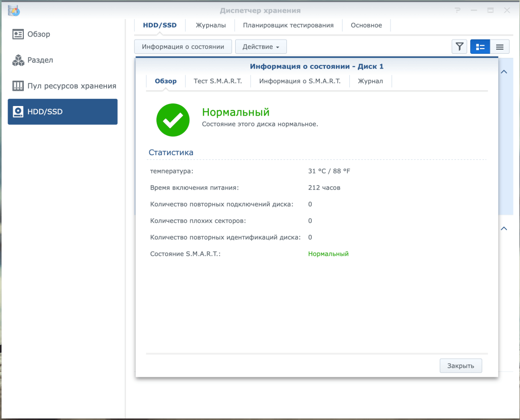Collapse the first disk entry chevron

coord(504,72)
